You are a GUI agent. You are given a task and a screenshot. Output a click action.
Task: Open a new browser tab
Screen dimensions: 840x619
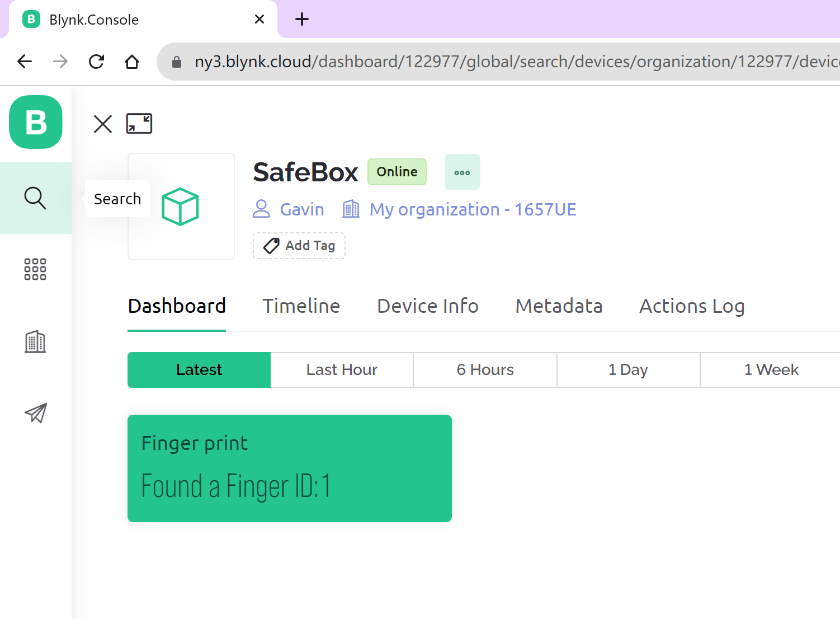[x=302, y=20]
